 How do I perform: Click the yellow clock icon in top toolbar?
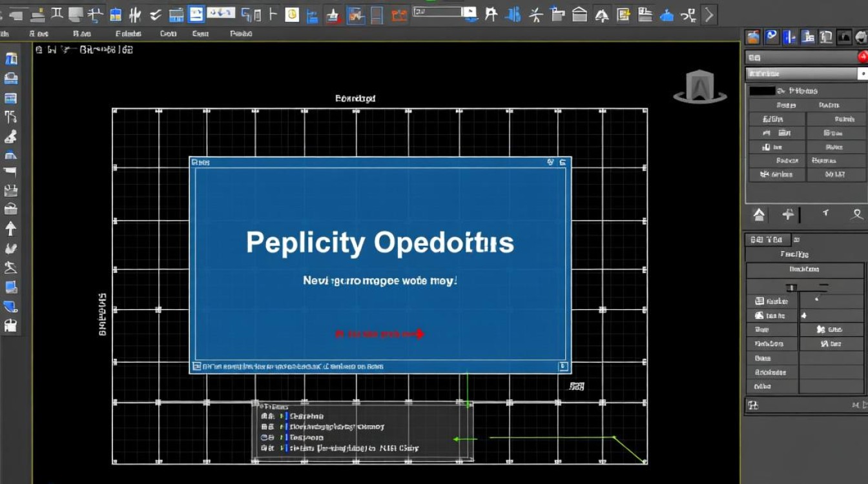click(x=292, y=14)
